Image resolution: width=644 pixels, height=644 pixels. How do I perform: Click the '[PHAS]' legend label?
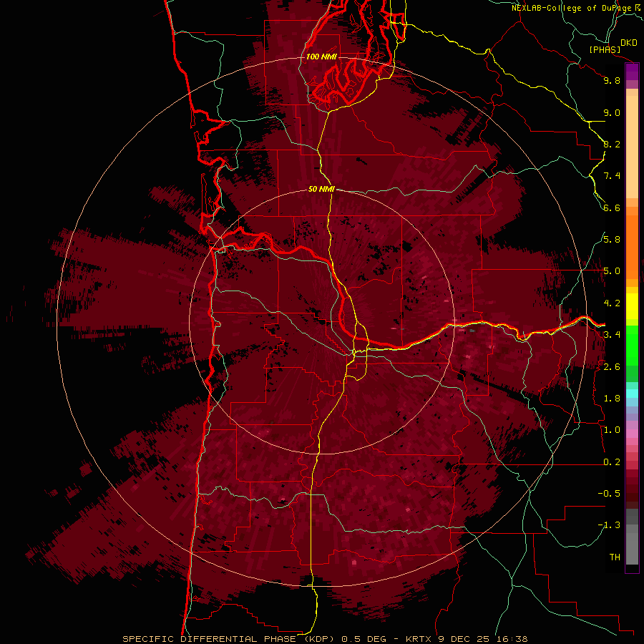(x=605, y=49)
